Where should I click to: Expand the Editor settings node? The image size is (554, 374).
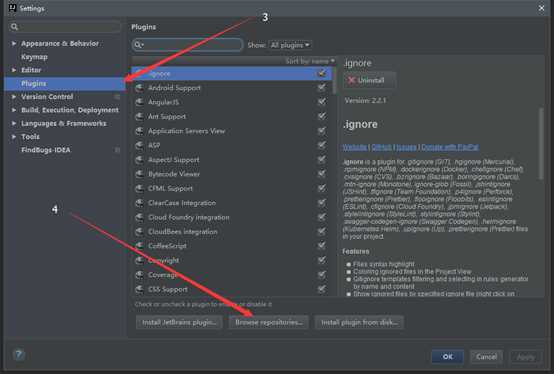click(14, 70)
